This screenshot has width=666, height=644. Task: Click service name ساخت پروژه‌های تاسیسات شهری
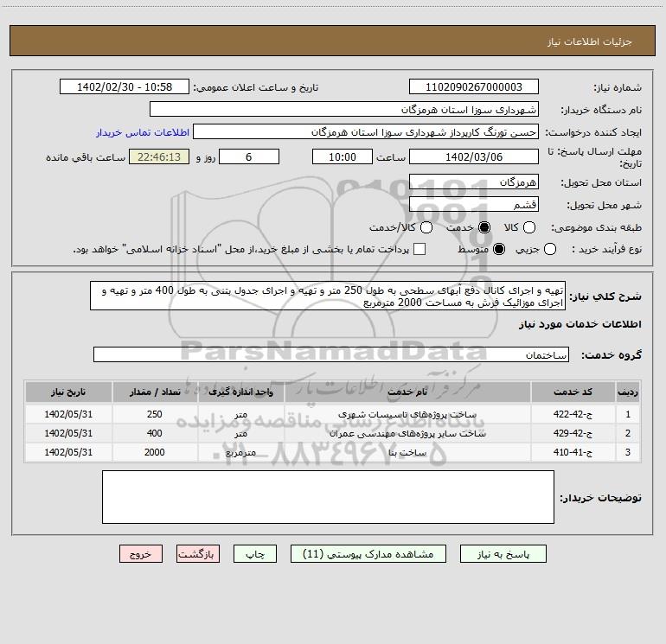(407, 414)
